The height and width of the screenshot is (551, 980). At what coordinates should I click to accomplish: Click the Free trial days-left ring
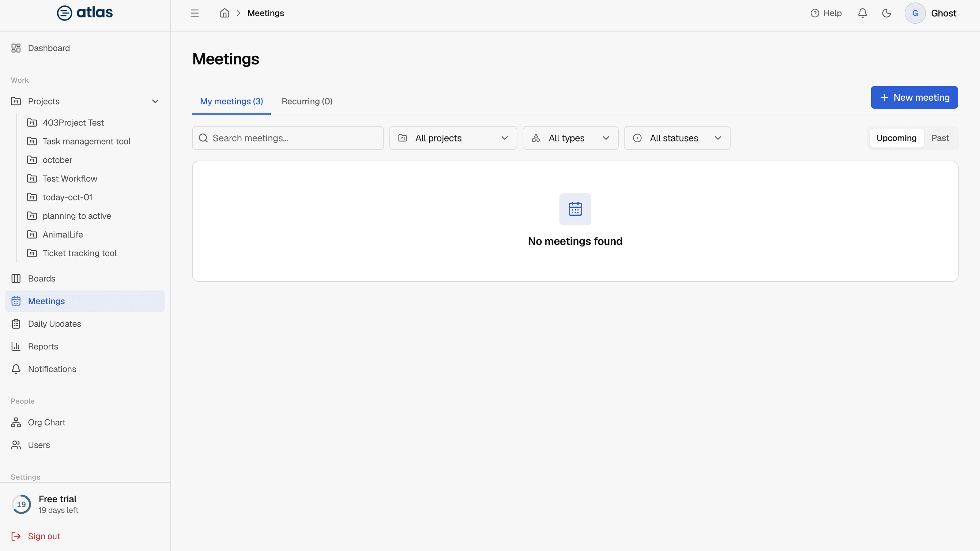[x=21, y=504]
